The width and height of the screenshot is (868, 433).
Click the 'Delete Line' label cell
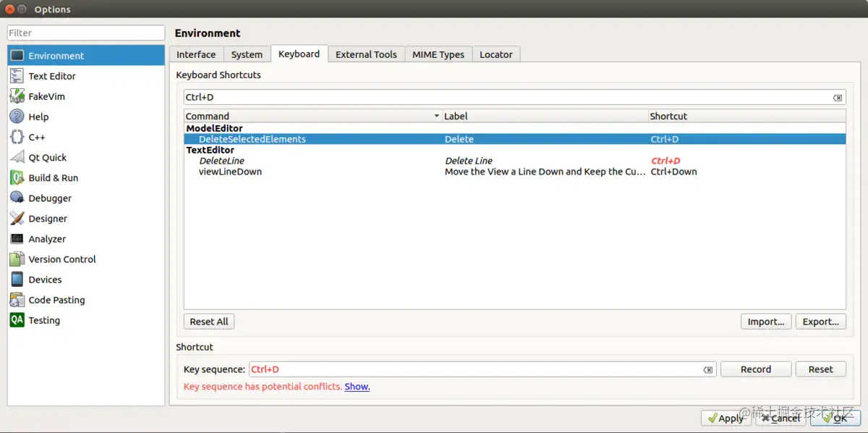pyautogui.click(x=469, y=161)
